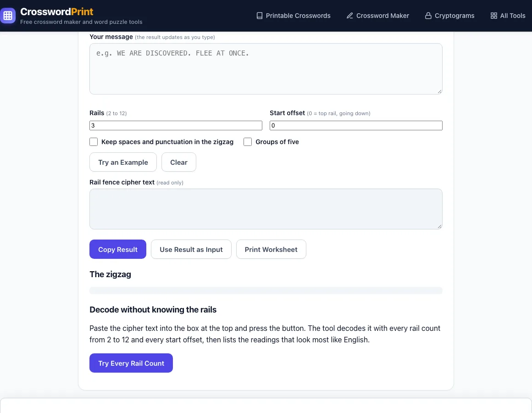Click the Copy Result button

pyautogui.click(x=118, y=250)
